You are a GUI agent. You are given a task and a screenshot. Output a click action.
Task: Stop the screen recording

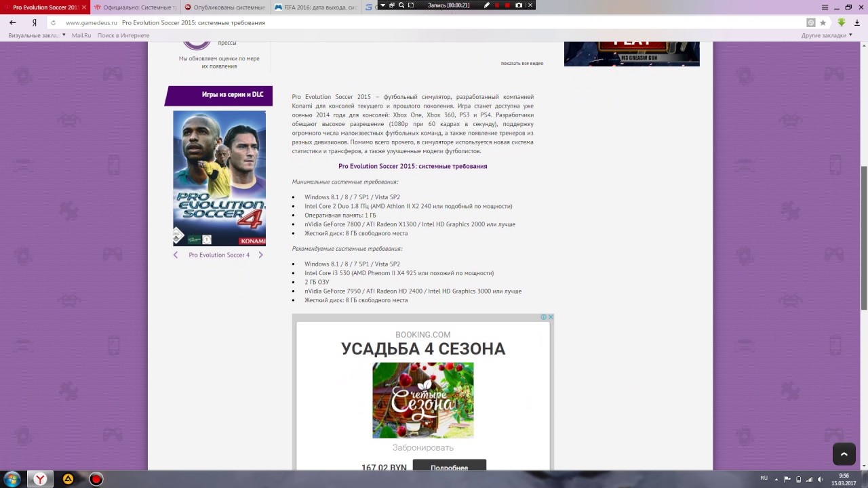tap(508, 5)
